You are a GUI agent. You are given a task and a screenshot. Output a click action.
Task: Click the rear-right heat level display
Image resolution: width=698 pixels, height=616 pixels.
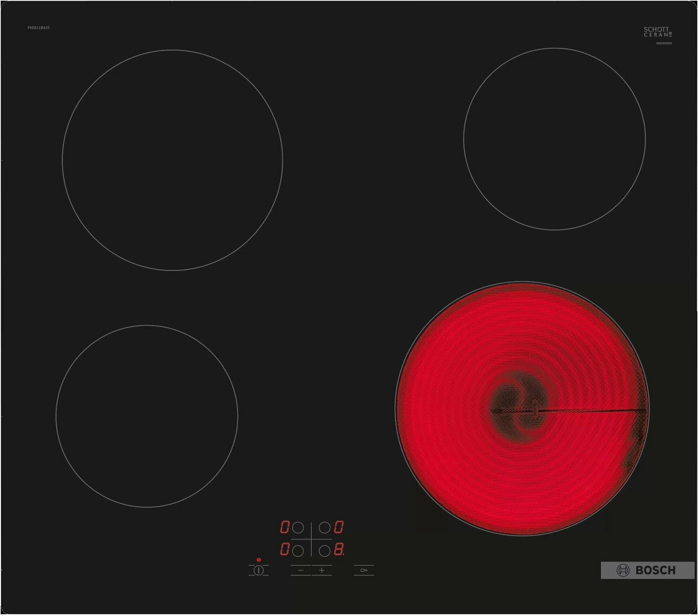coord(339,527)
